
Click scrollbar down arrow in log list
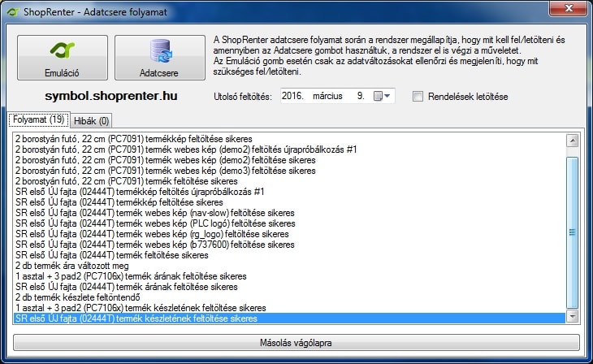tap(573, 316)
